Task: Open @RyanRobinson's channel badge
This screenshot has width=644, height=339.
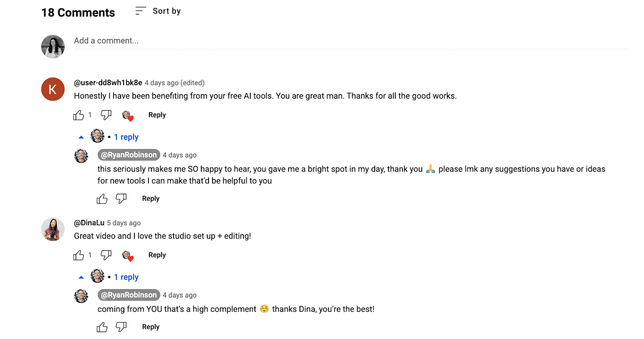Action: pyautogui.click(x=128, y=155)
